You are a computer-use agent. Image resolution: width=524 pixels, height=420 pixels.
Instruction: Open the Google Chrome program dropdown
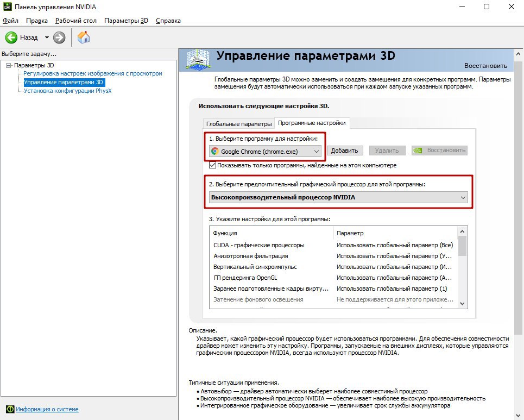[x=266, y=152]
